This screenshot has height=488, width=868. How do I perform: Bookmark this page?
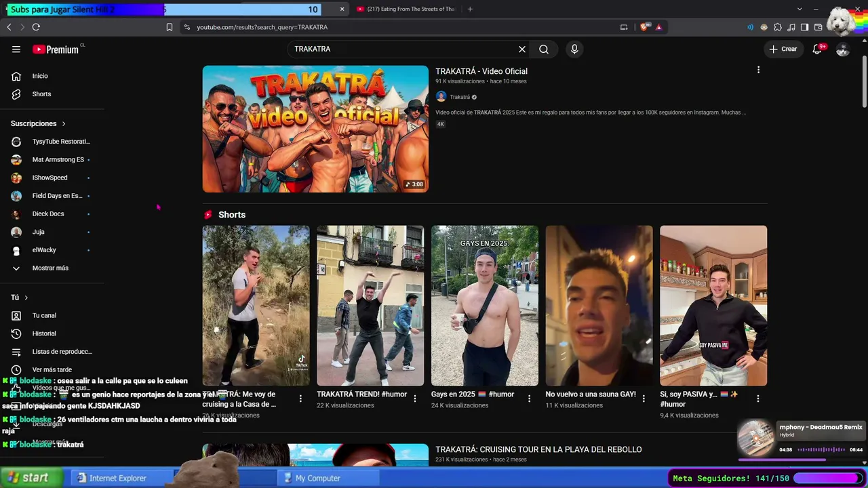170,27
